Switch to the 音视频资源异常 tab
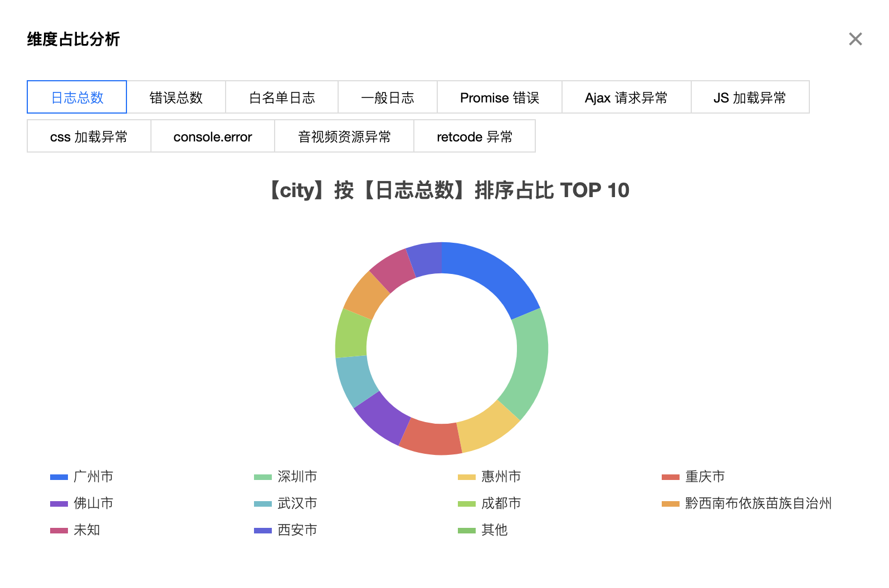This screenshot has height=588, width=889. tap(344, 136)
